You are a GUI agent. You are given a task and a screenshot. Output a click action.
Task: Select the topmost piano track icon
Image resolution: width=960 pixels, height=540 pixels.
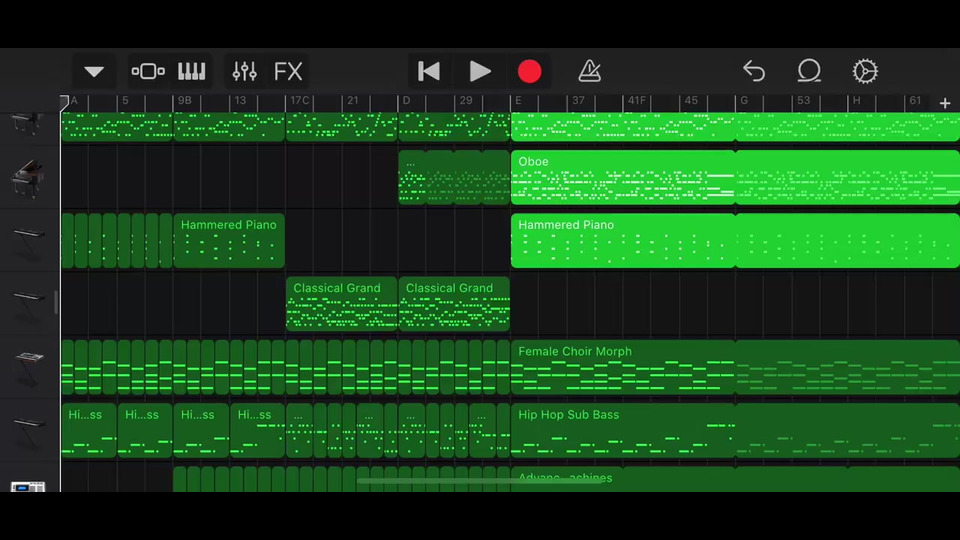[27, 126]
